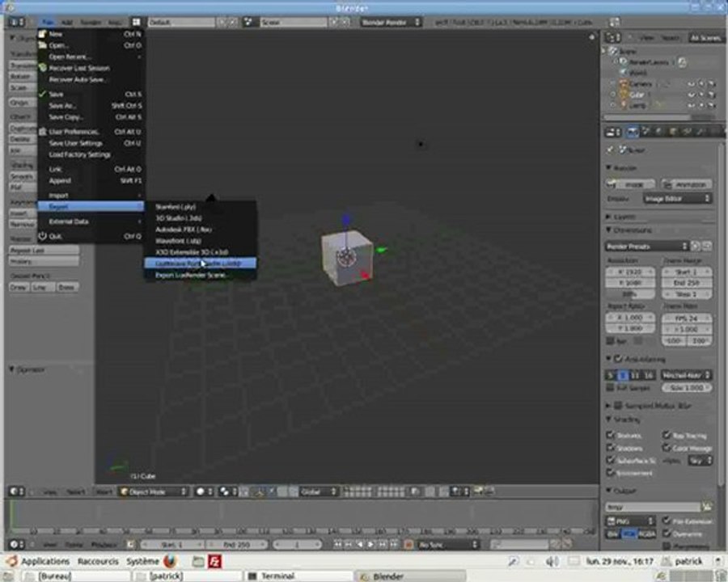Open the No Sync dropdown in timeline
Screen dimensions: 728x582
447,544
